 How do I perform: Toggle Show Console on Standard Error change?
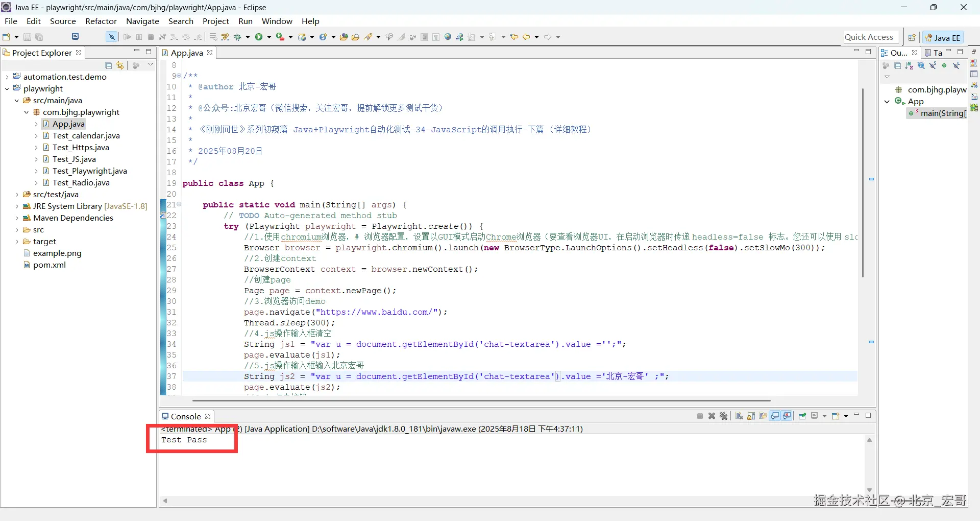(787, 416)
